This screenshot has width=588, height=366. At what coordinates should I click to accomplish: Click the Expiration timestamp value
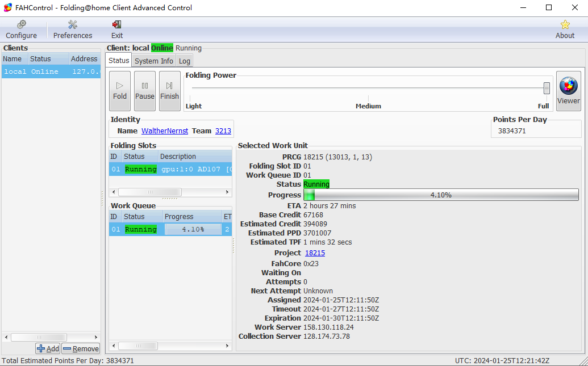[x=341, y=318]
